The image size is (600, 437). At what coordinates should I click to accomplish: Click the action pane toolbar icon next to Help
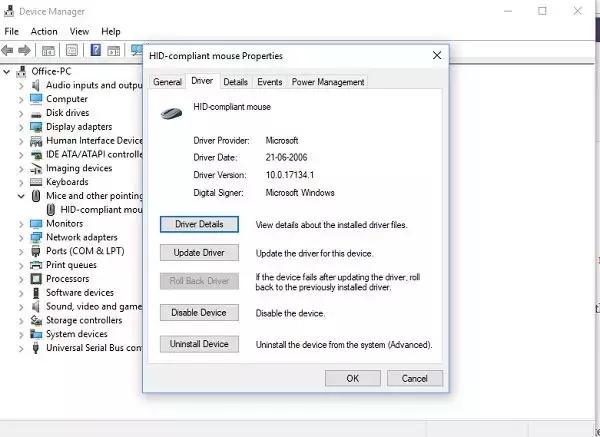click(114, 51)
